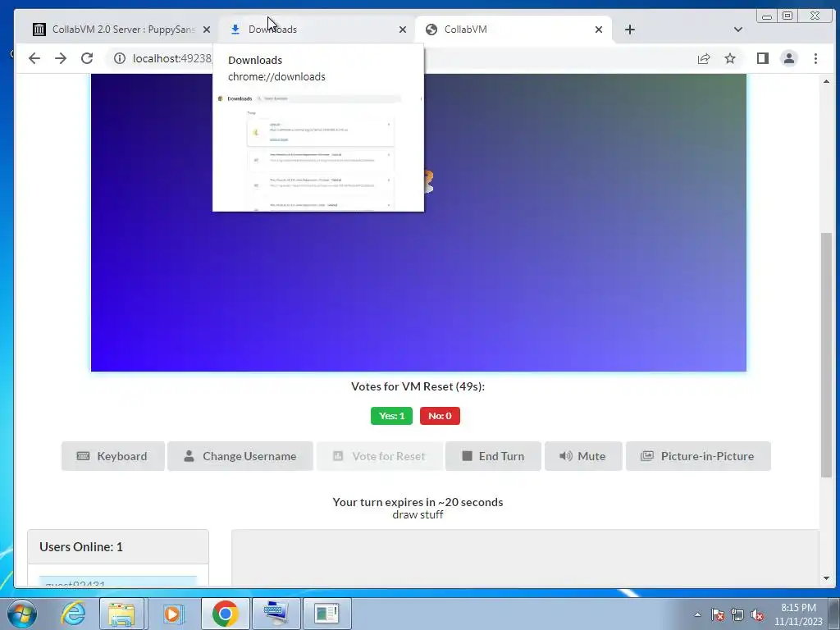Click Votes for VM Reset text
Image resolution: width=840 pixels, height=630 pixels.
[x=418, y=386]
